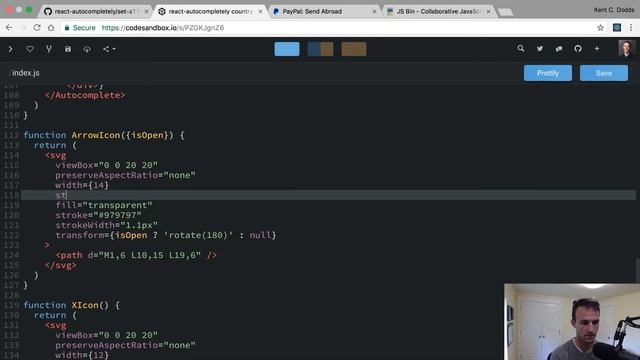640x360 pixels.
Task: Click the Prettify button
Action: pyautogui.click(x=548, y=73)
